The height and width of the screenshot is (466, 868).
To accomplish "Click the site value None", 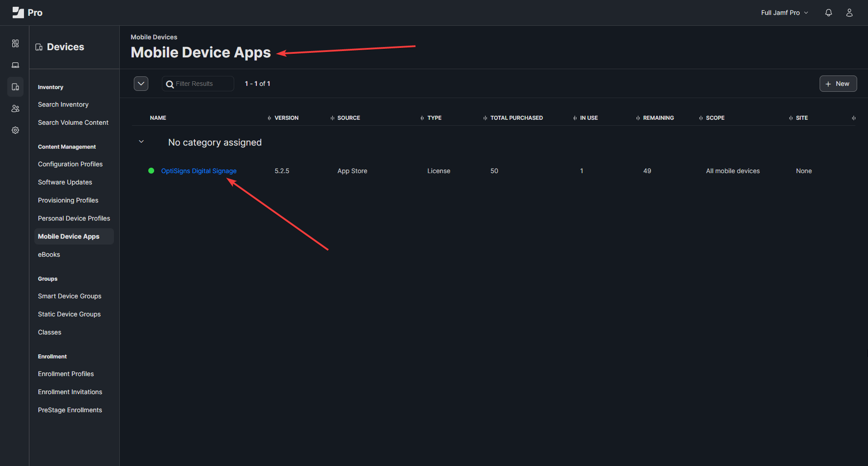I will (x=804, y=171).
